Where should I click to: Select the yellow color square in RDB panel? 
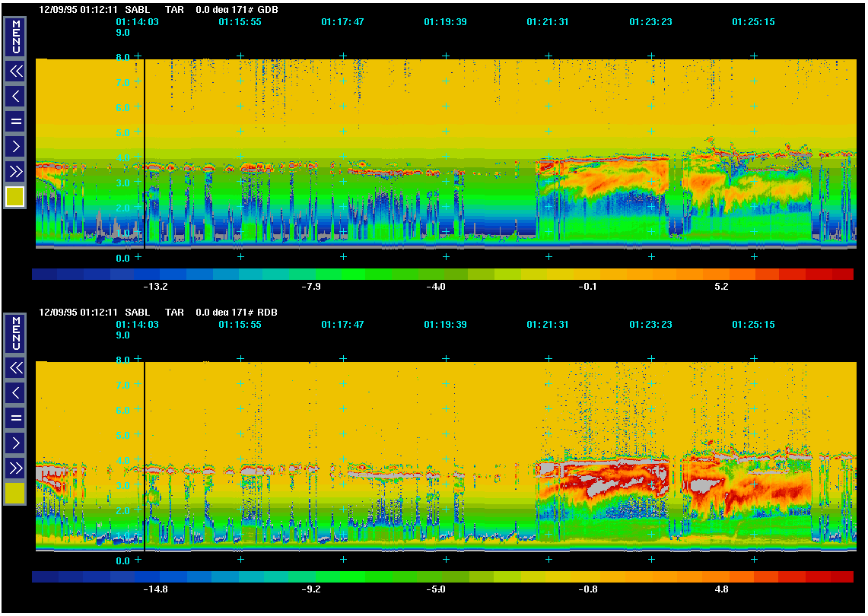(15, 494)
